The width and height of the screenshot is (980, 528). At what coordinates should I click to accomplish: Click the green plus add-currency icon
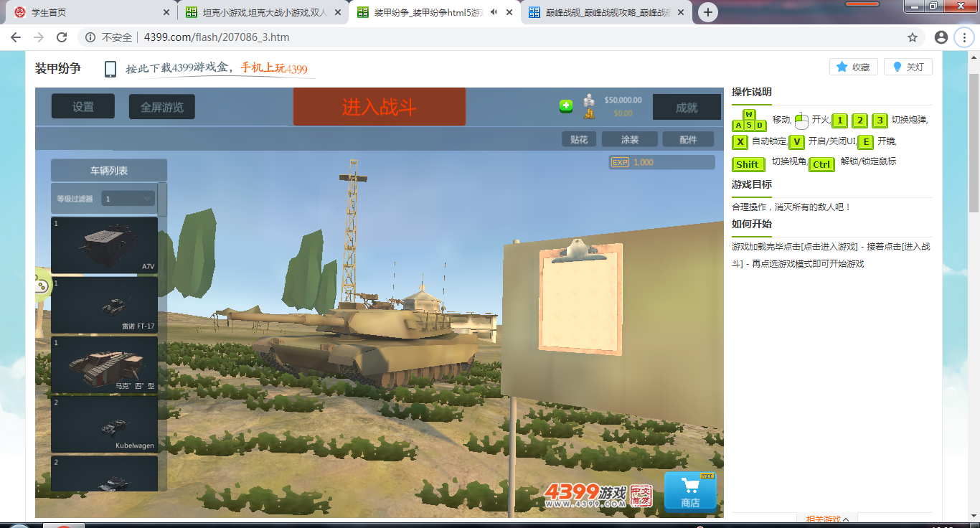click(x=566, y=106)
